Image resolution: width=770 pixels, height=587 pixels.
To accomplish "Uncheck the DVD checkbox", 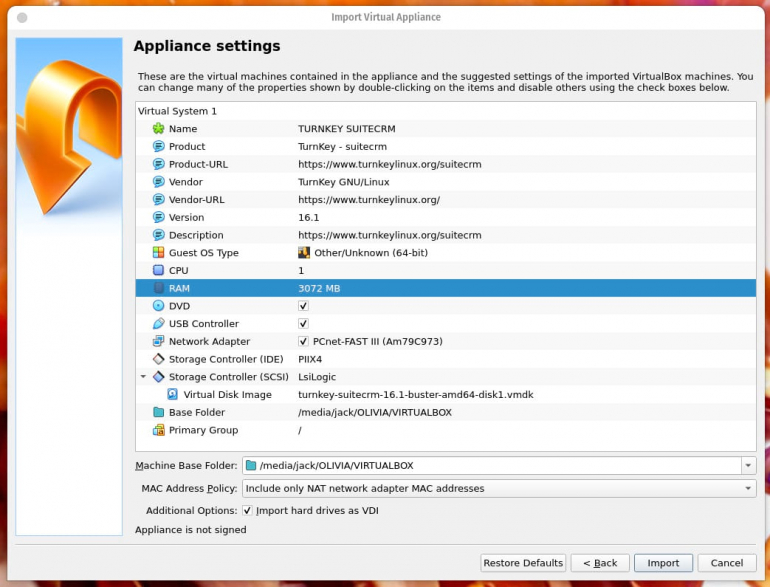I will coord(303,306).
